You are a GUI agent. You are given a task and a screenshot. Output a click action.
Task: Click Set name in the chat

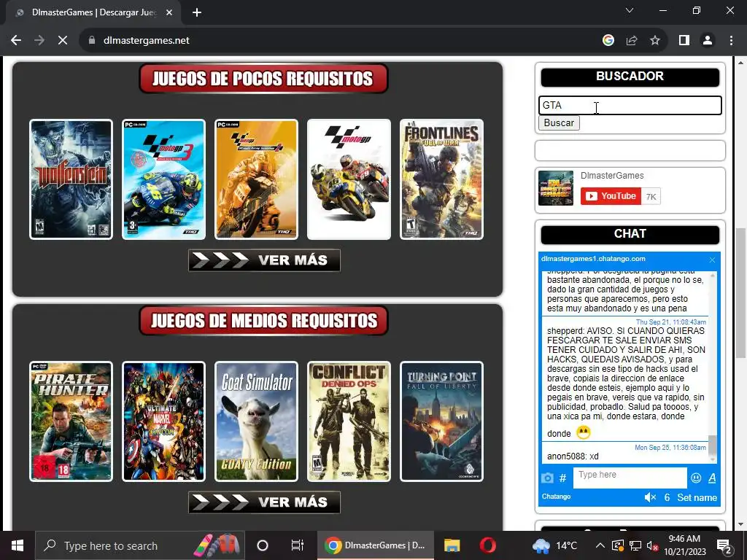pyautogui.click(x=697, y=497)
